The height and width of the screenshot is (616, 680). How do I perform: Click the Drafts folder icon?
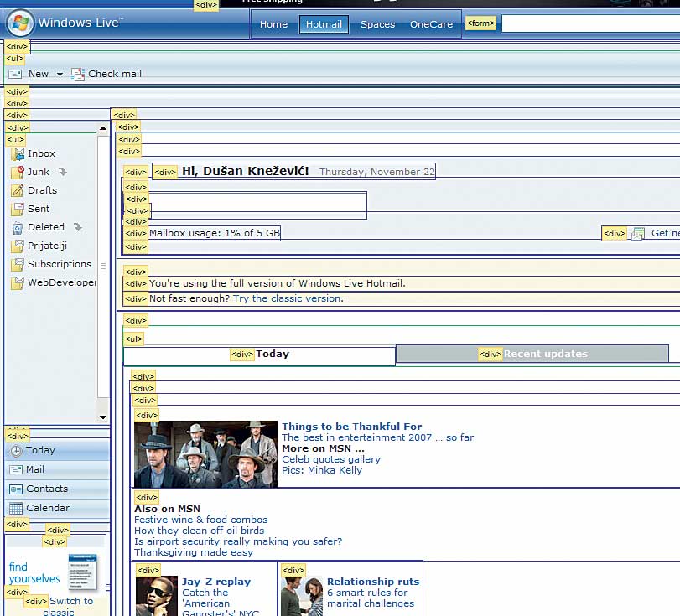tap(18, 191)
